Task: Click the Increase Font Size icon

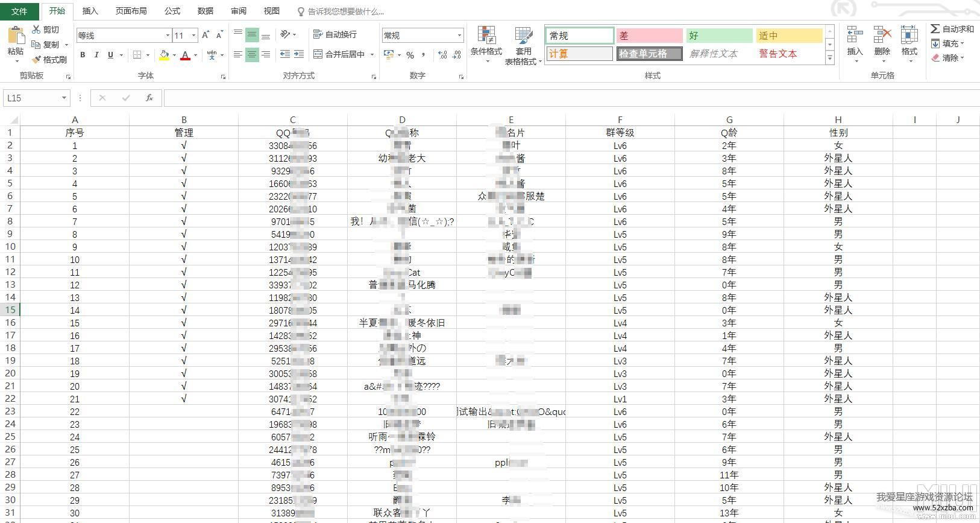Action: click(x=206, y=36)
